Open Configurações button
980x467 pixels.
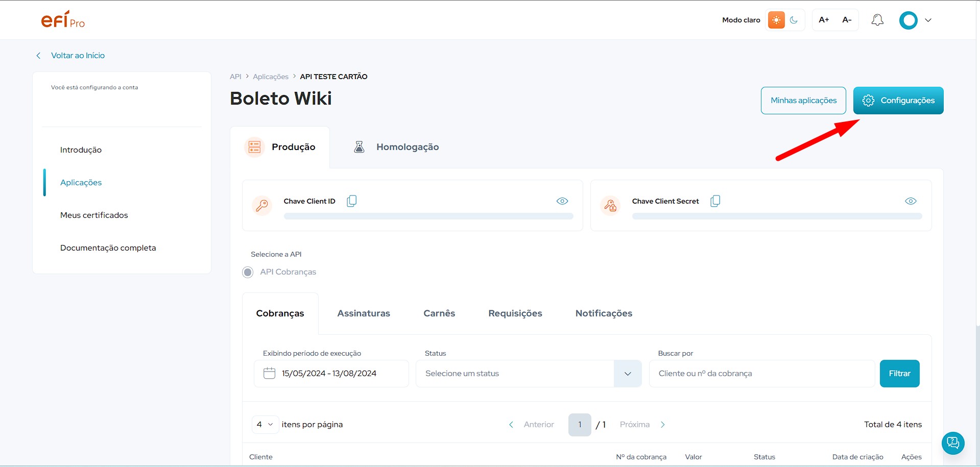898,101
